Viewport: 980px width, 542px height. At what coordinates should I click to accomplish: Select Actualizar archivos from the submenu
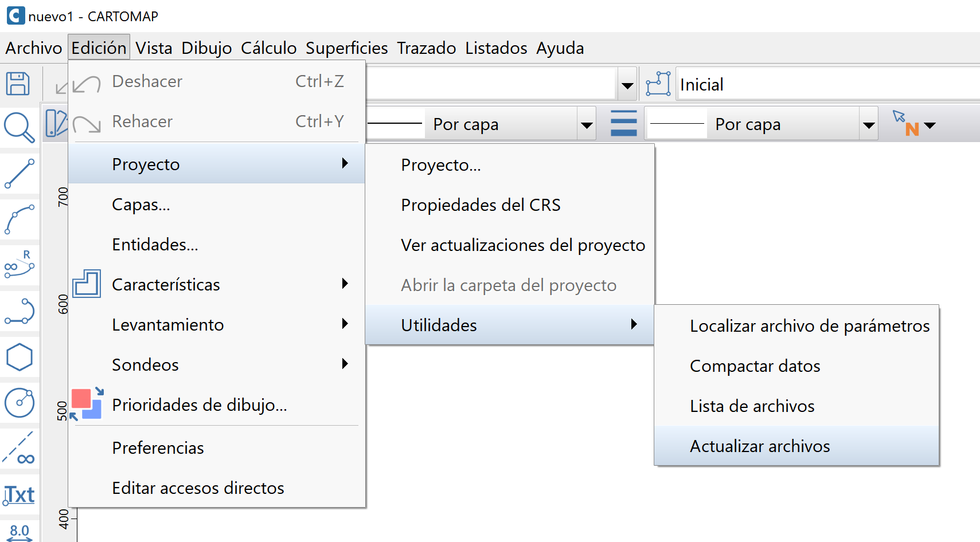pyautogui.click(x=759, y=446)
